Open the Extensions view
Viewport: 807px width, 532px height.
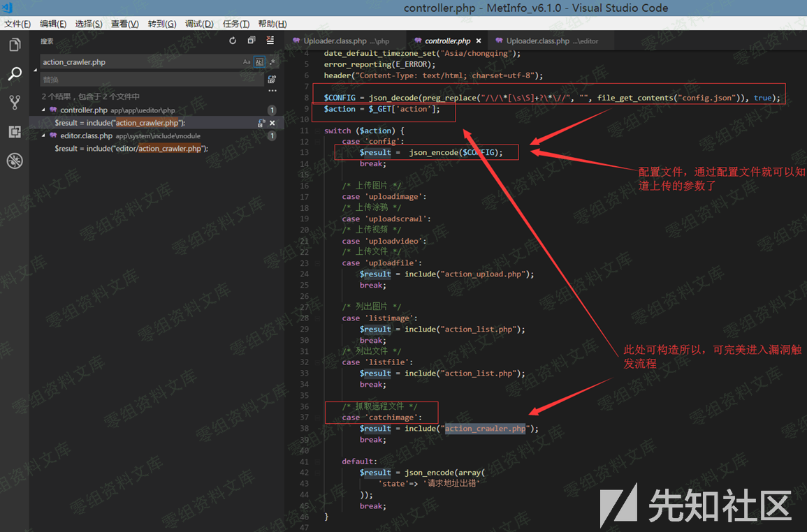(x=14, y=132)
